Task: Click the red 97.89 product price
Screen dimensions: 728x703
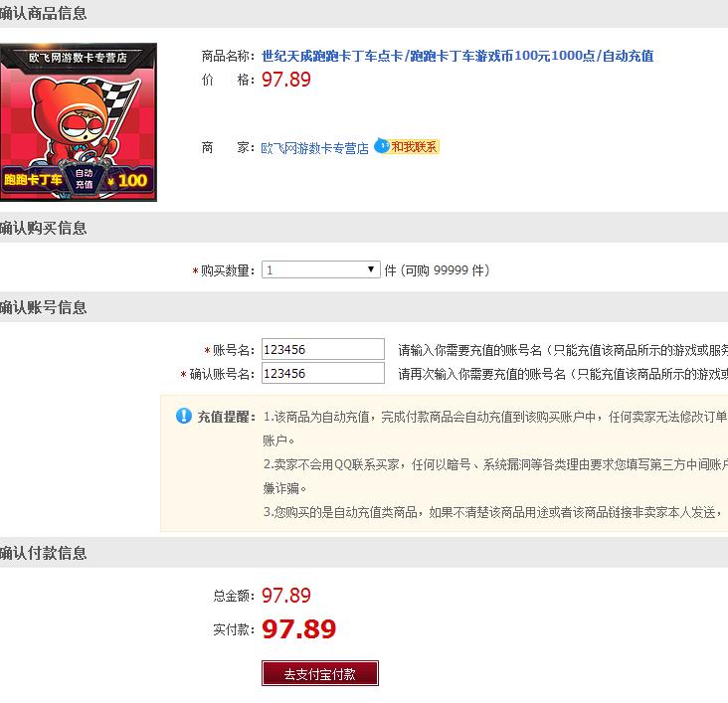Action: (x=286, y=80)
